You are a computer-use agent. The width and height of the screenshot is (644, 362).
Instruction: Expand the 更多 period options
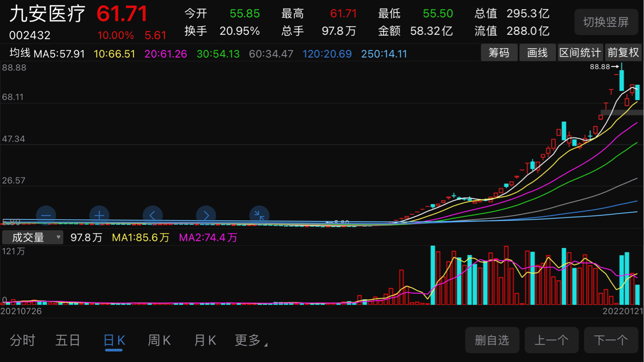251,340
